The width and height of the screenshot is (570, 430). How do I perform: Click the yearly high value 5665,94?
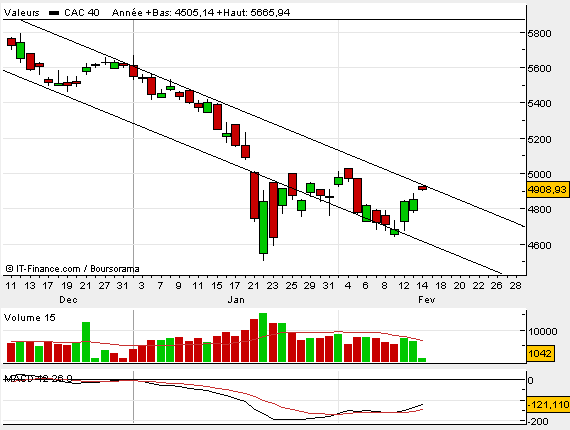coord(270,13)
